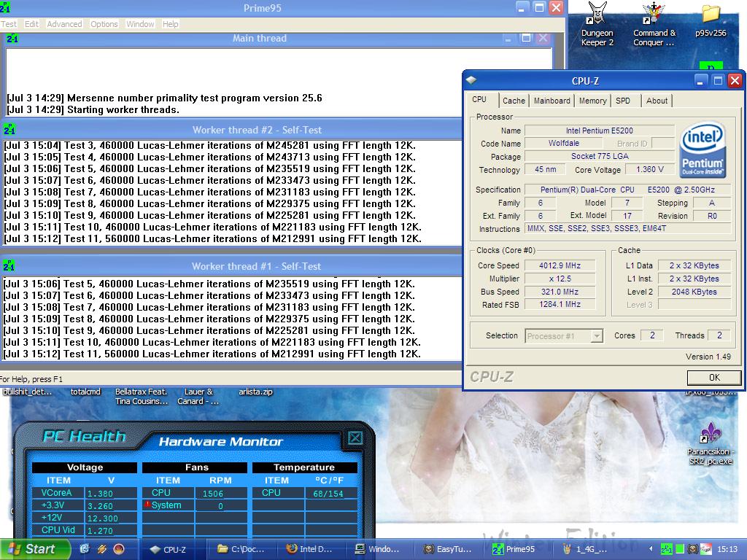Click the Bus Speed value 321.0 MHz

[x=560, y=292]
